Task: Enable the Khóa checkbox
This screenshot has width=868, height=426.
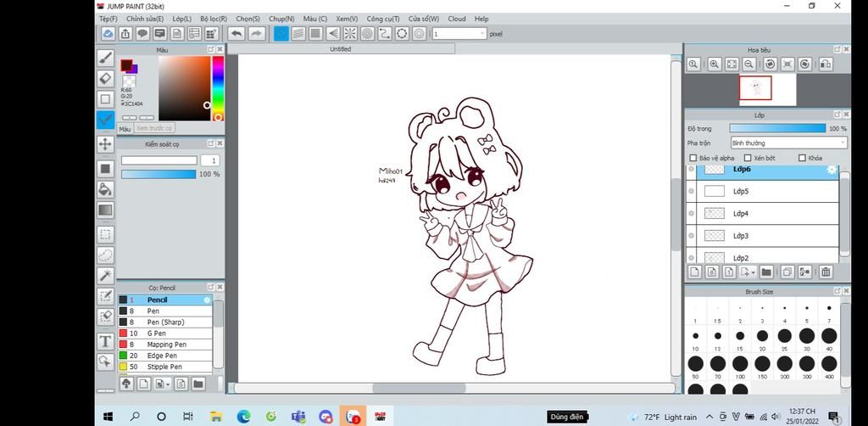Action: pos(802,158)
